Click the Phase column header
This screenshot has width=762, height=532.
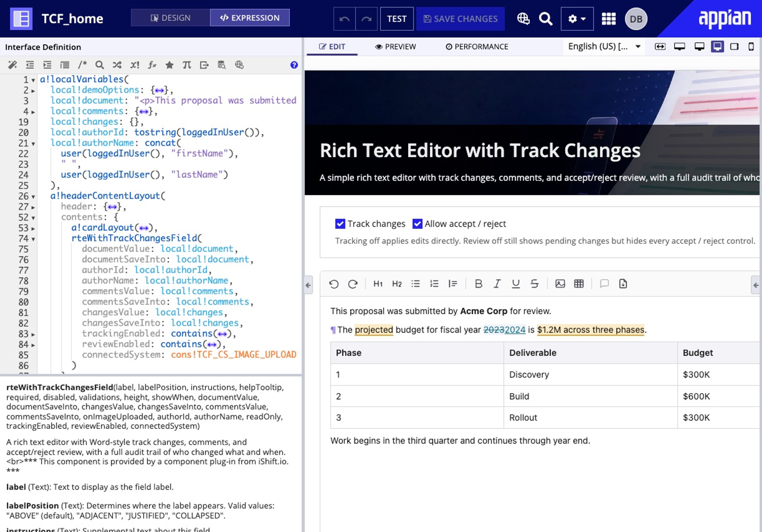click(x=417, y=353)
